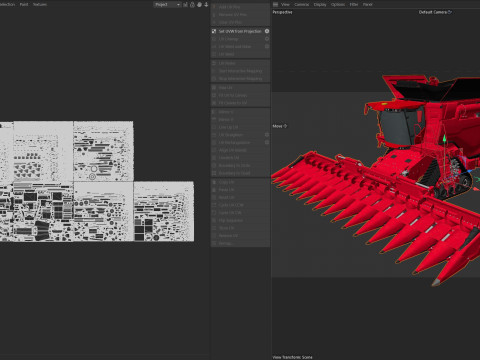Choose Mirror V command

[240, 119]
